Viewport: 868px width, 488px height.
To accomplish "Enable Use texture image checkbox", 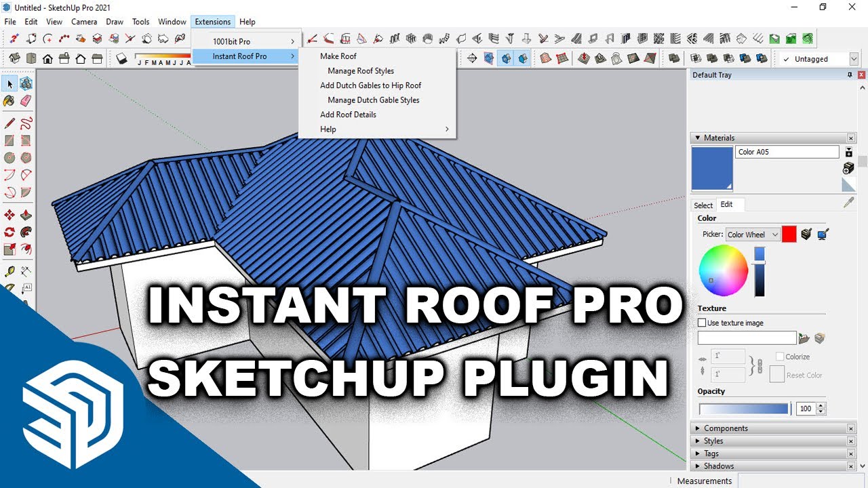I will tap(702, 323).
